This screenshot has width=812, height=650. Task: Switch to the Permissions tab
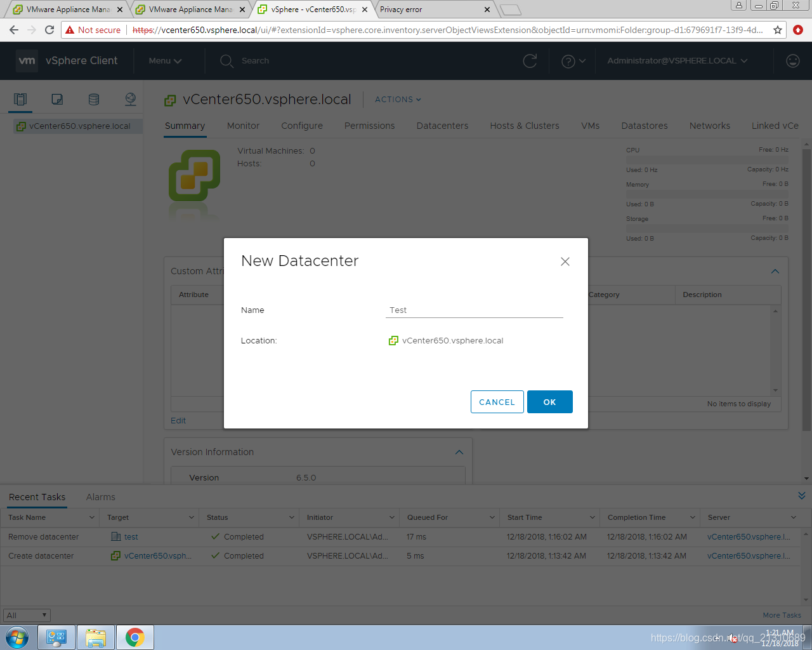click(369, 126)
